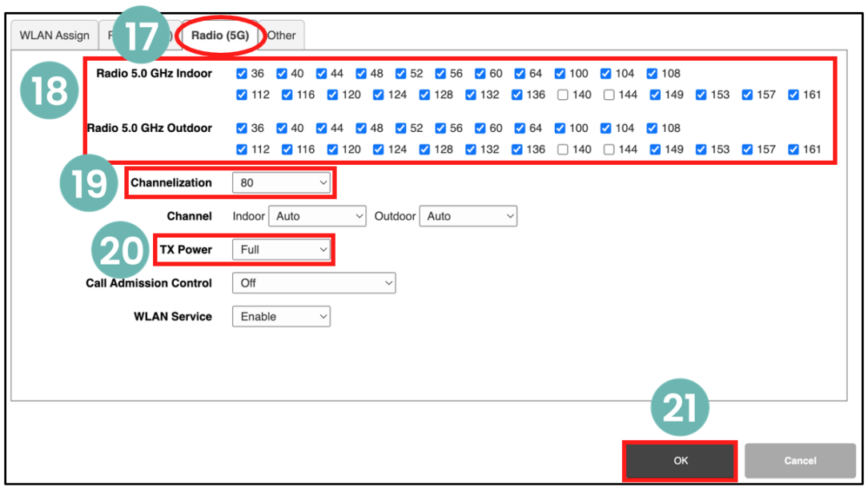868x488 pixels.
Task: Toggle Outdoor channel 108 checkbox
Action: 652,128
